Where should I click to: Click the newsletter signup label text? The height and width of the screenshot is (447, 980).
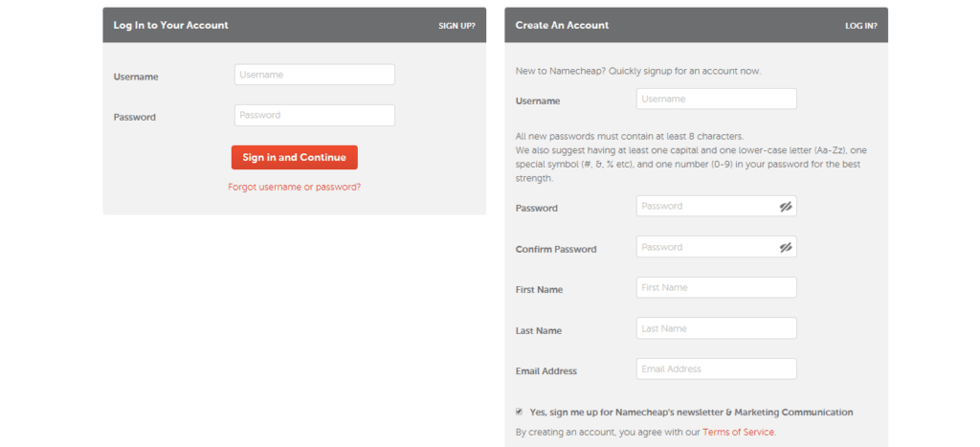click(690, 413)
